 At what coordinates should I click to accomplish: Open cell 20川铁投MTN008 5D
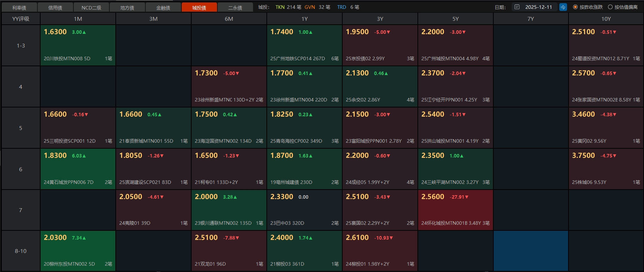coord(78,45)
